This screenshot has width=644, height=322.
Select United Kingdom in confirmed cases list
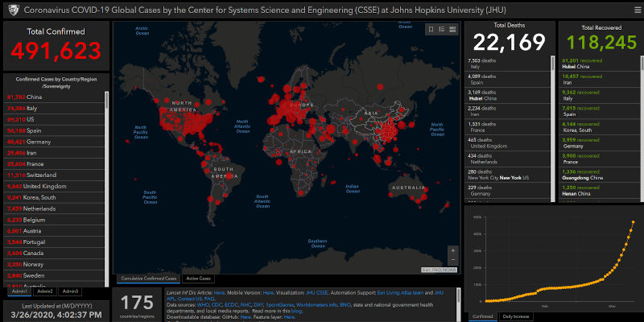pyautogui.click(x=54, y=186)
